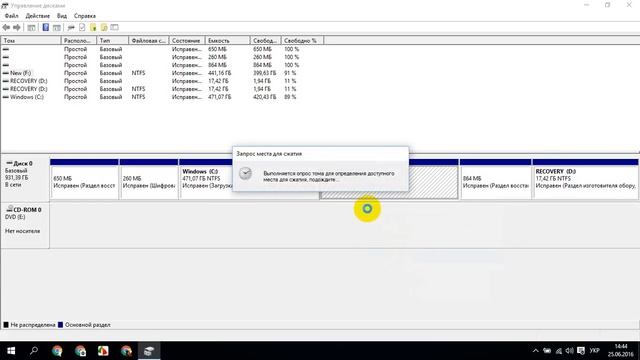
Task: Click the Запрос места для сжатия dialog title
Action: pyautogui.click(x=269, y=154)
